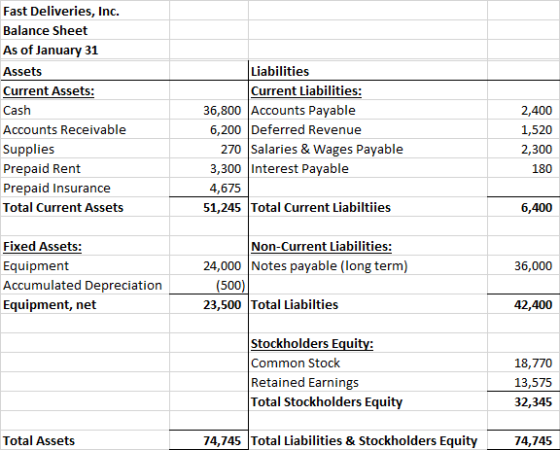This screenshot has width=560, height=450.
Task: Select the Total Stockholders Equity value 32,345
Action: (x=533, y=402)
